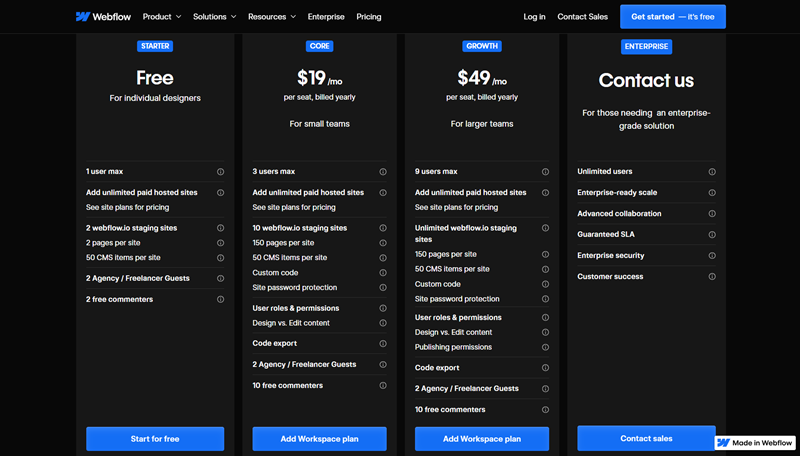Show info for Guaranteed SLA
The image size is (800, 456).
click(x=712, y=235)
